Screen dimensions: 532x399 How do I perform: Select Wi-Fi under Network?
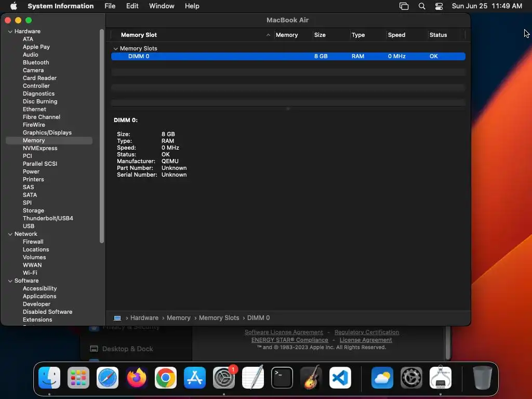point(30,273)
